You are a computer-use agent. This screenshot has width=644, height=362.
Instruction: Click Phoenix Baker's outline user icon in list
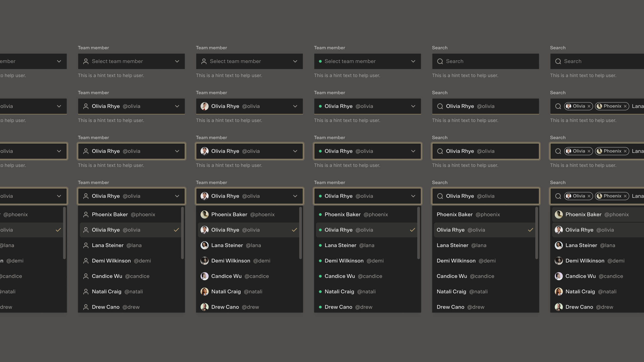[86, 214]
